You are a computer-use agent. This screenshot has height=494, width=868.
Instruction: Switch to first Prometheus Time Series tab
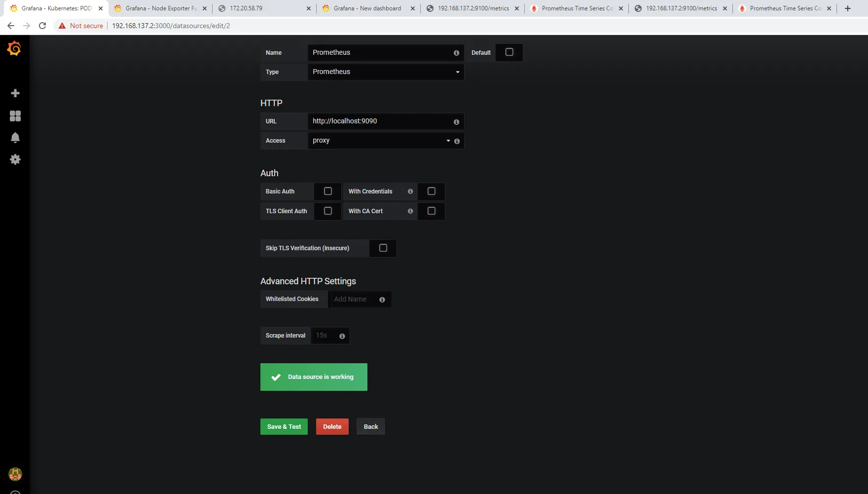click(x=577, y=8)
